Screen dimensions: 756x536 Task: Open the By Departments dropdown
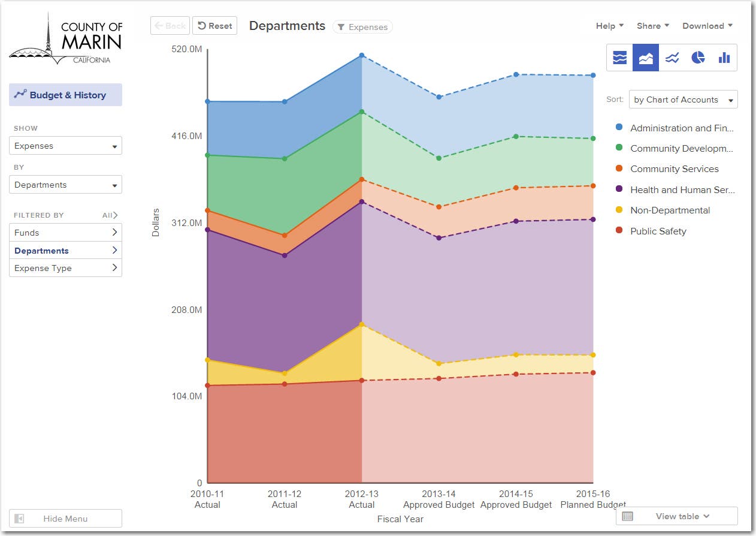point(65,185)
